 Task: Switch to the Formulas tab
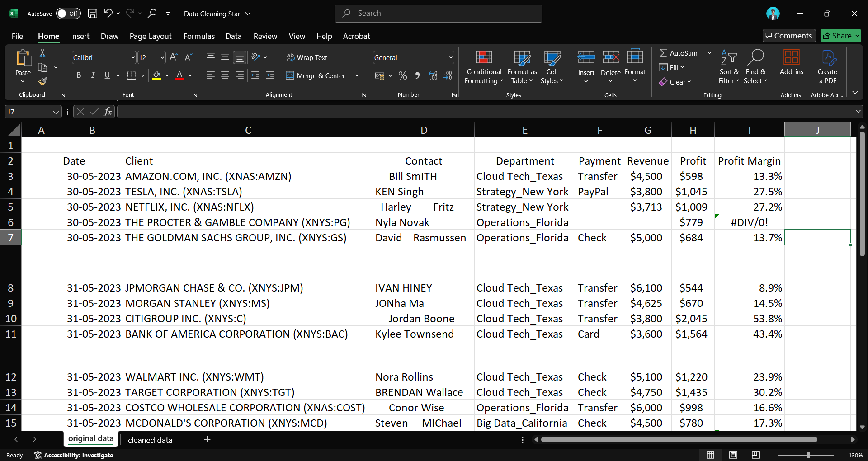[199, 36]
